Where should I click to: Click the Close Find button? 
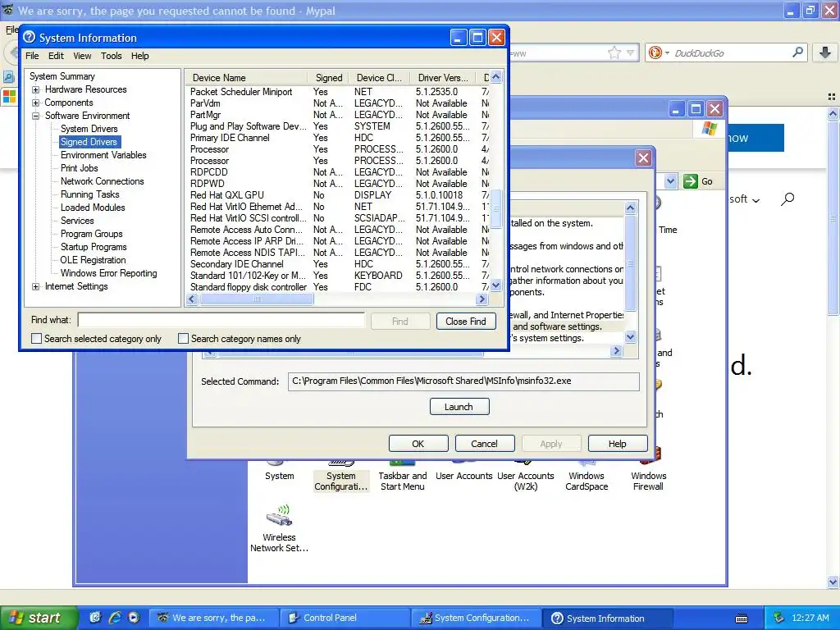coord(466,322)
